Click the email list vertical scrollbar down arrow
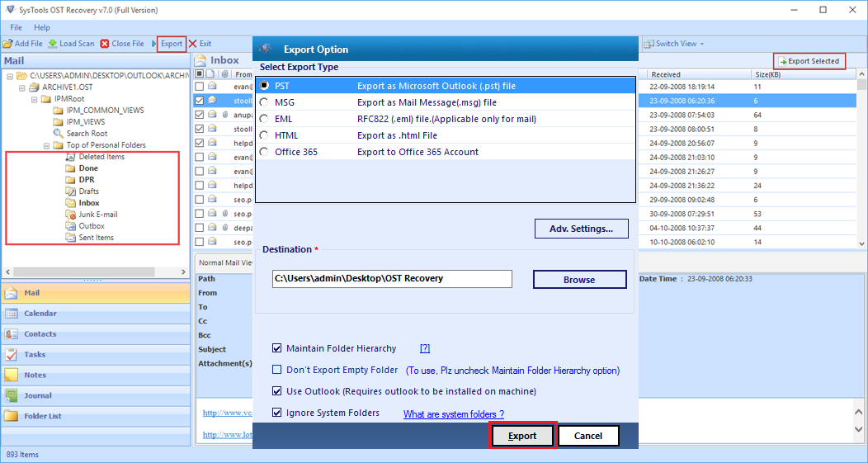 coord(861,243)
